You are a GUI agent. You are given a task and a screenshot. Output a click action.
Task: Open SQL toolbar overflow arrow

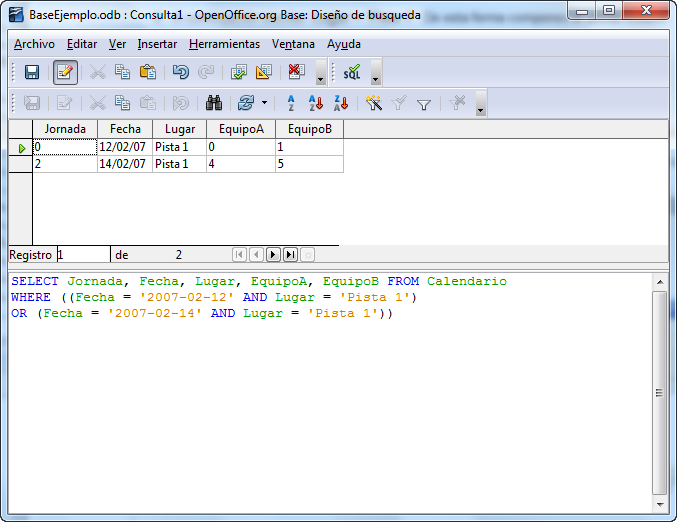375,73
